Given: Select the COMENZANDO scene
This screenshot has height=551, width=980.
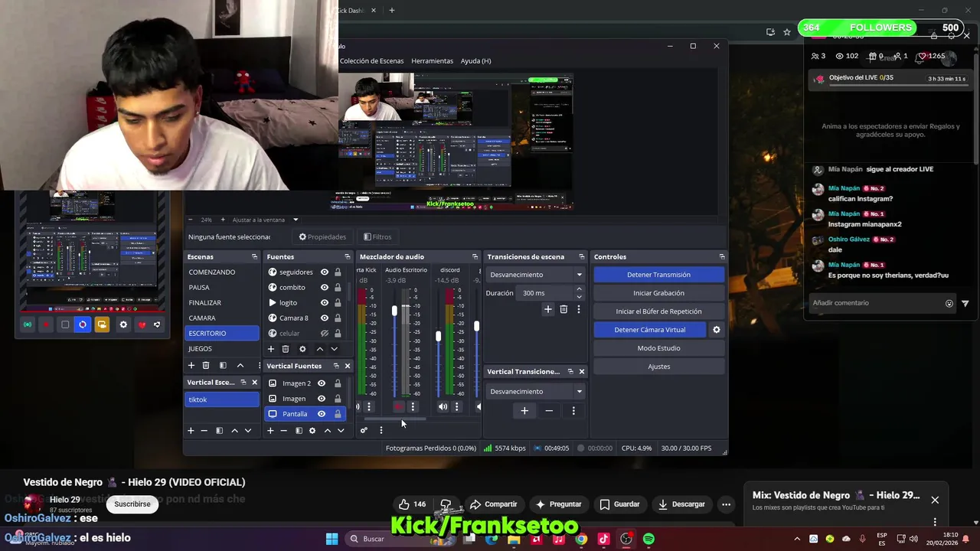Looking at the screenshot, I should pyautogui.click(x=222, y=272).
